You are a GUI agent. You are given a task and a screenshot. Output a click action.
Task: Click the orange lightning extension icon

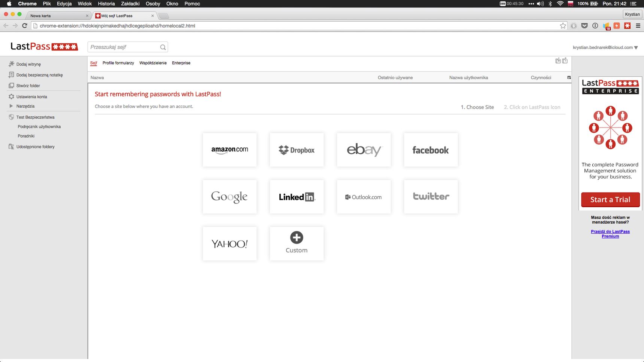click(x=617, y=26)
